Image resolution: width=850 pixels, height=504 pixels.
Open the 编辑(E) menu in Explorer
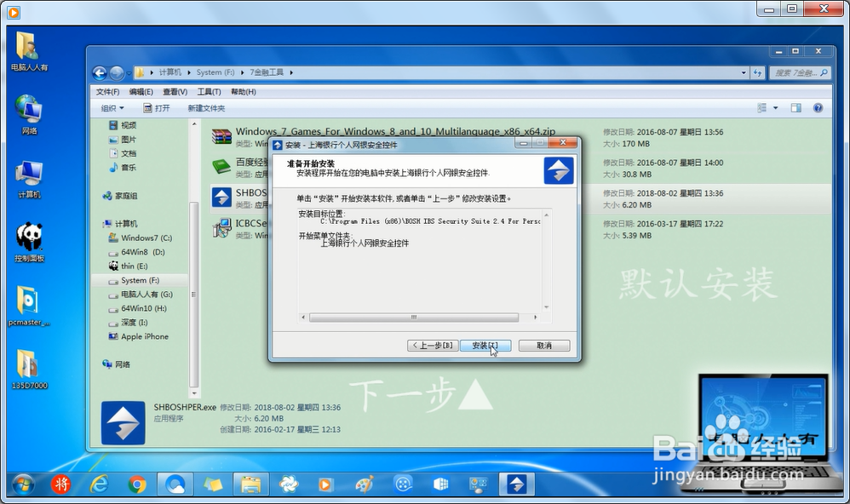[x=141, y=92]
